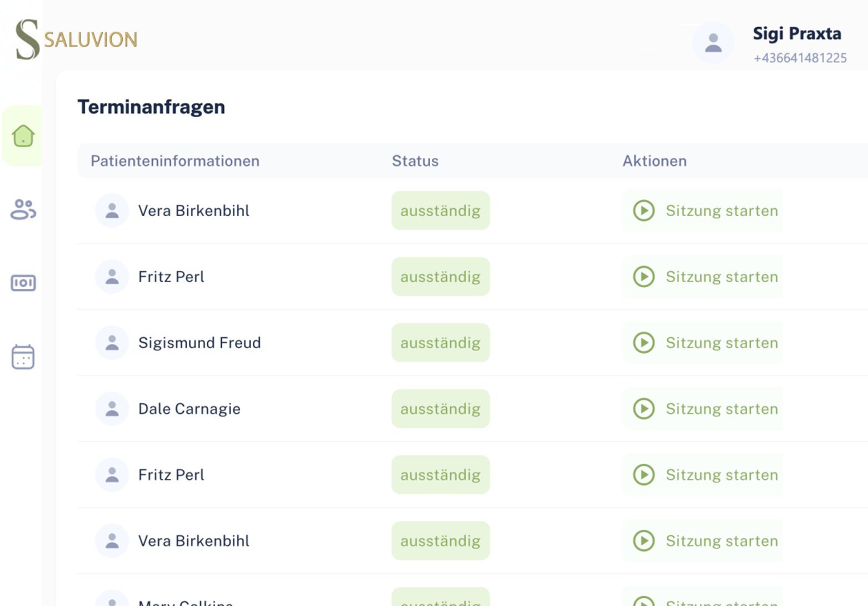The image size is (868, 606).
Task: Click ausständig badge in first Vera Birkenbihl row
Action: pyautogui.click(x=440, y=211)
